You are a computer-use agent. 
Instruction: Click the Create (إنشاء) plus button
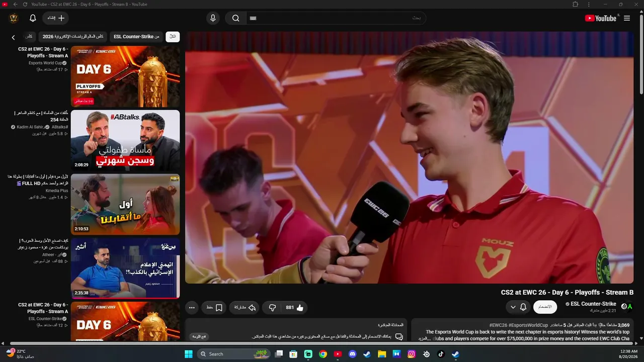[x=55, y=18]
